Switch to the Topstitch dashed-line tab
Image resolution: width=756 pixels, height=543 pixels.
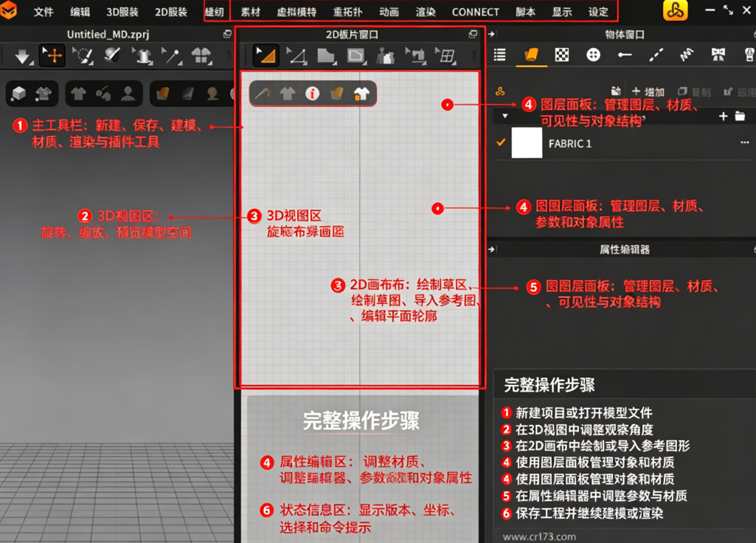[656, 55]
